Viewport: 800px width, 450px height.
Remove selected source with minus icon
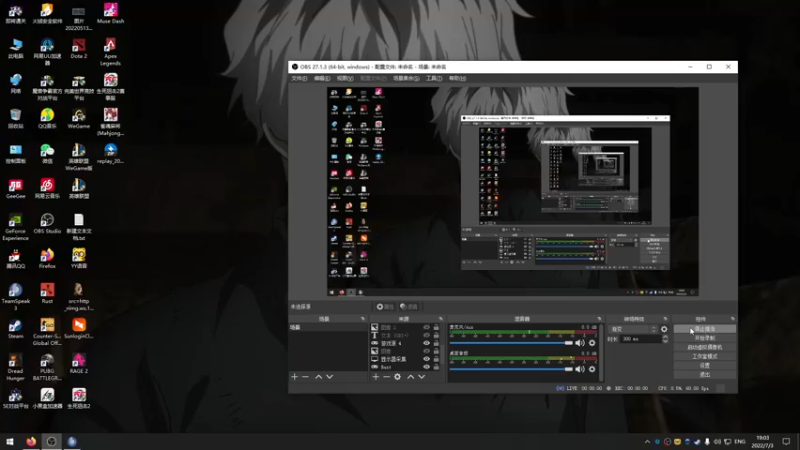(386, 377)
